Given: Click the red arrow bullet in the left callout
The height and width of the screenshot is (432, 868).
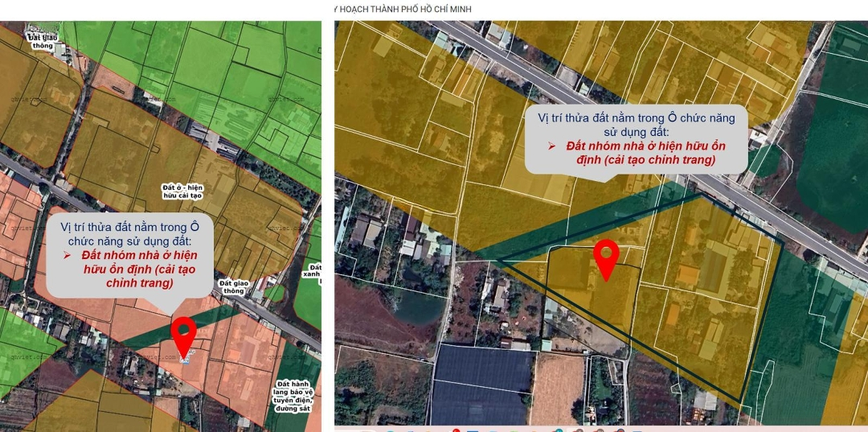Looking at the screenshot, I should click(x=69, y=255).
